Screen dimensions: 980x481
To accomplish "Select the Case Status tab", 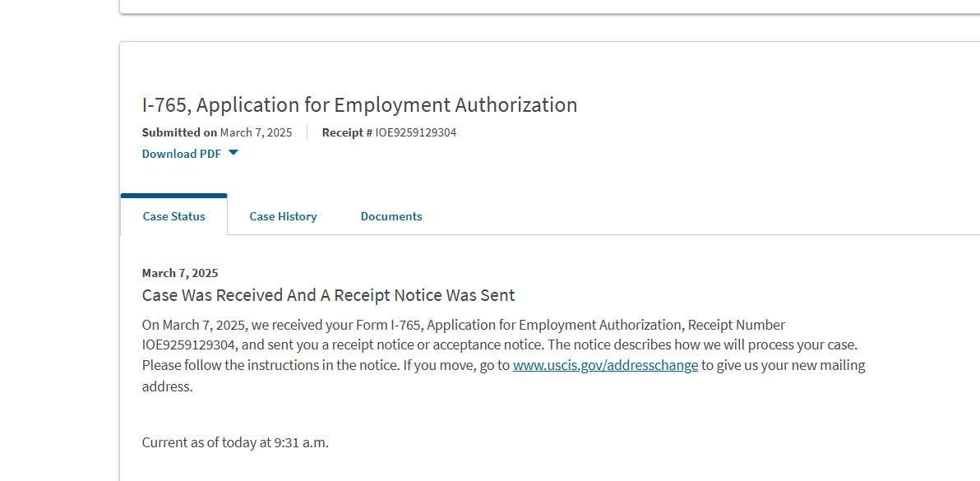I will (173, 216).
